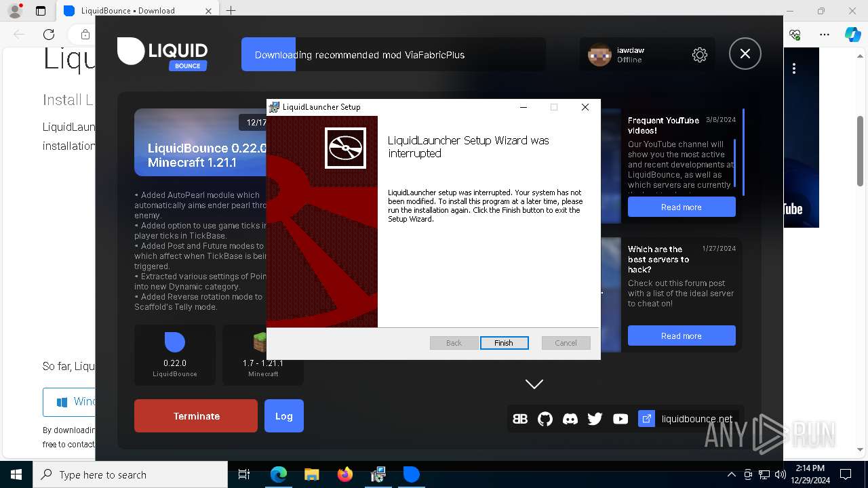Click the setup dialog disc icon

point(345,147)
